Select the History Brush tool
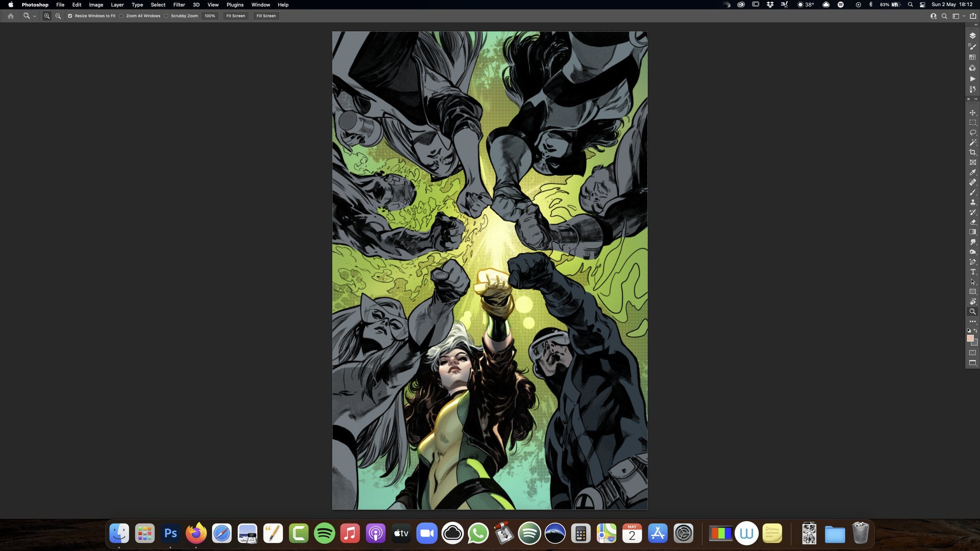This screenshot has width=980, height=551. pos(972,212)
